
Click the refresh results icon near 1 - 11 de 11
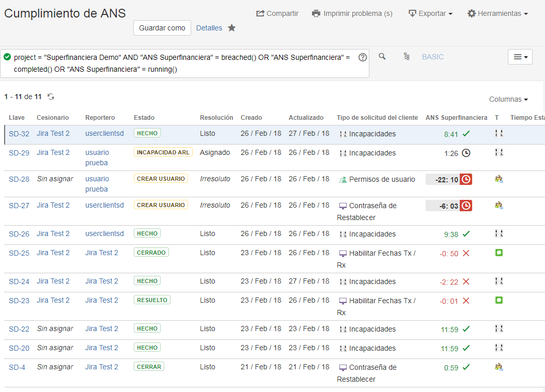[x=51, y=97]
